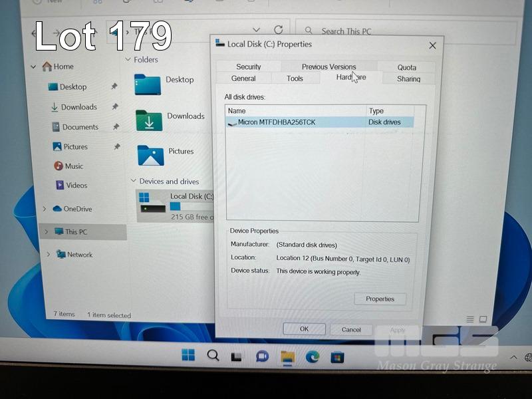532x399 pixels.
Task: Open File Explorer icon on taskbar
Action: click(287, 357)
